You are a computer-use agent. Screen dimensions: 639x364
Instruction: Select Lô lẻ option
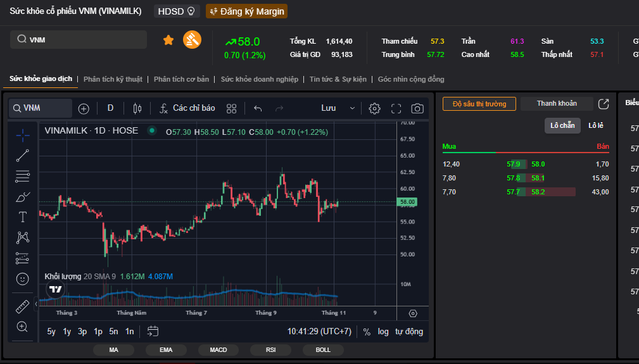(596, 125)
